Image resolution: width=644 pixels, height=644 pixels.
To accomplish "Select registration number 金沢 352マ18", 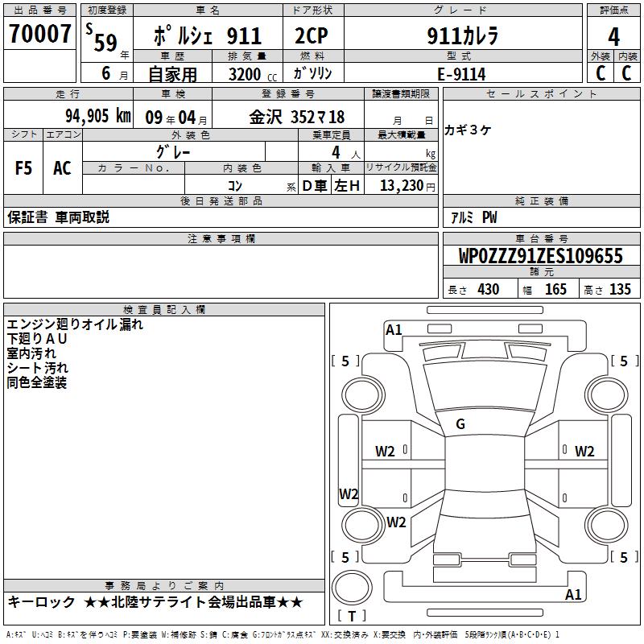I will pos(296,117).
